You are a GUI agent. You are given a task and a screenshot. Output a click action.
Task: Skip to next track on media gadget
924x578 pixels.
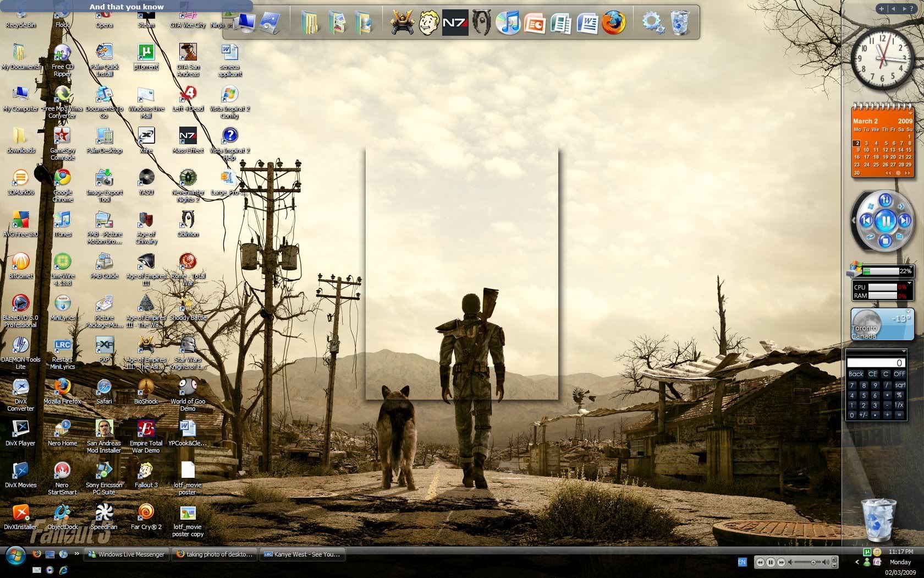(x=904, y=221)
